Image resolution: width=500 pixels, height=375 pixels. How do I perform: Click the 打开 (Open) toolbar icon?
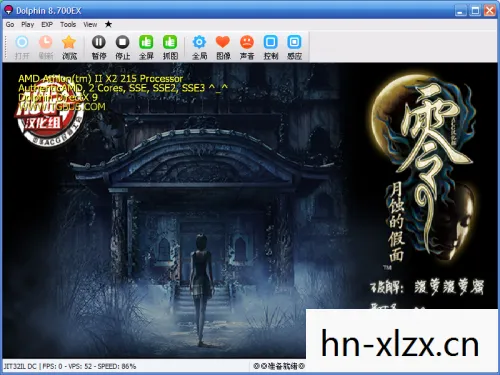coord(22,47)
